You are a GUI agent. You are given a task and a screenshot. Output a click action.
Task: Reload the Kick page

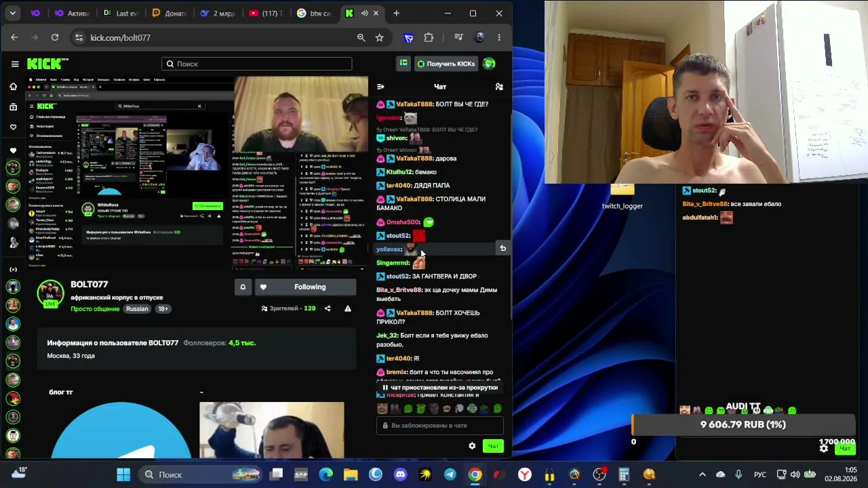tap(55, 37)
